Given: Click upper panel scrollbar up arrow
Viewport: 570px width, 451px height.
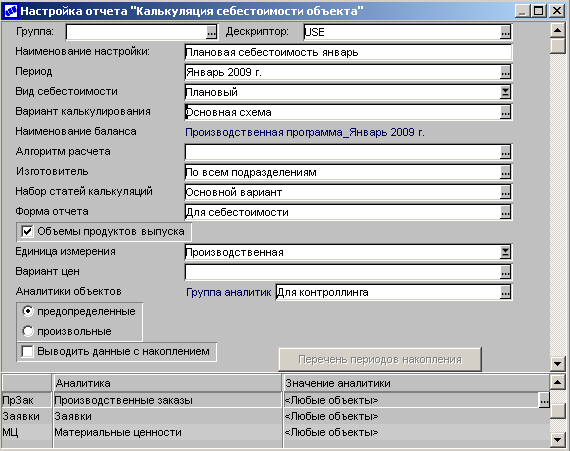Looking at the screenshot, I should (x=558, y=30).
